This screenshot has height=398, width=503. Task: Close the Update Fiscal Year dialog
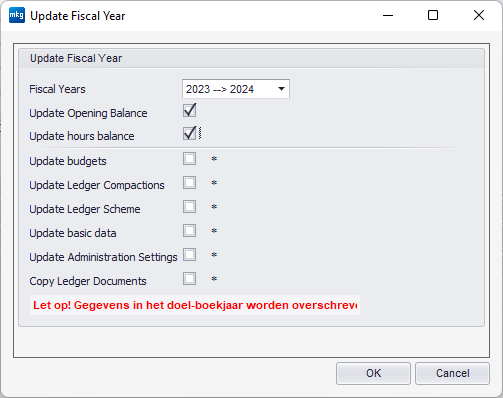coord(479,15)
